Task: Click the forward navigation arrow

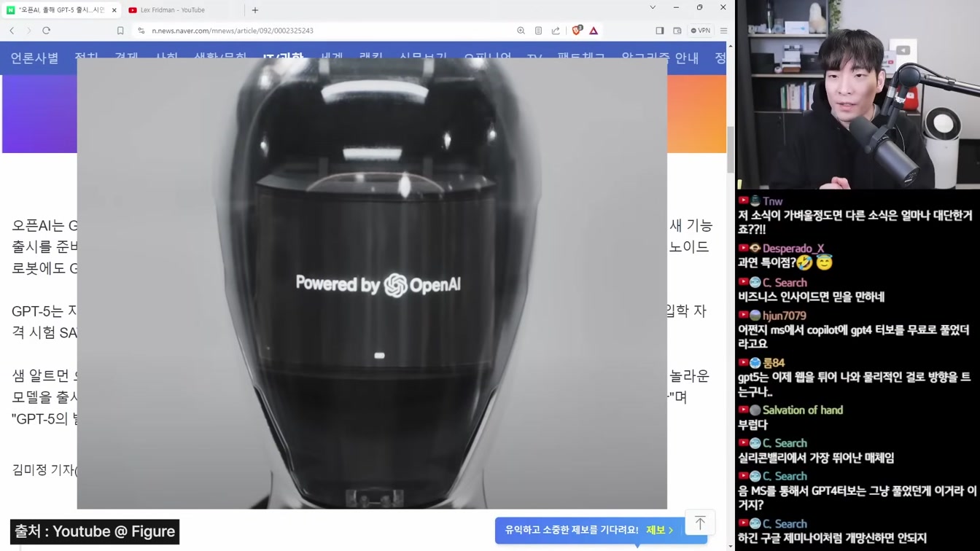Action: 28,31
